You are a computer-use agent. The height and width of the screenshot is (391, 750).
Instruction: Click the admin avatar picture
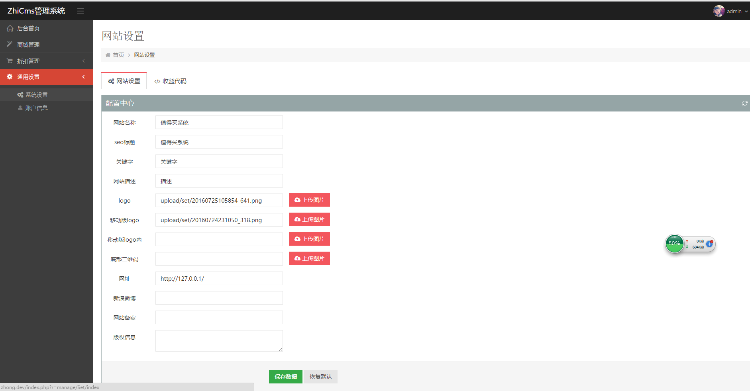(718, 11)
